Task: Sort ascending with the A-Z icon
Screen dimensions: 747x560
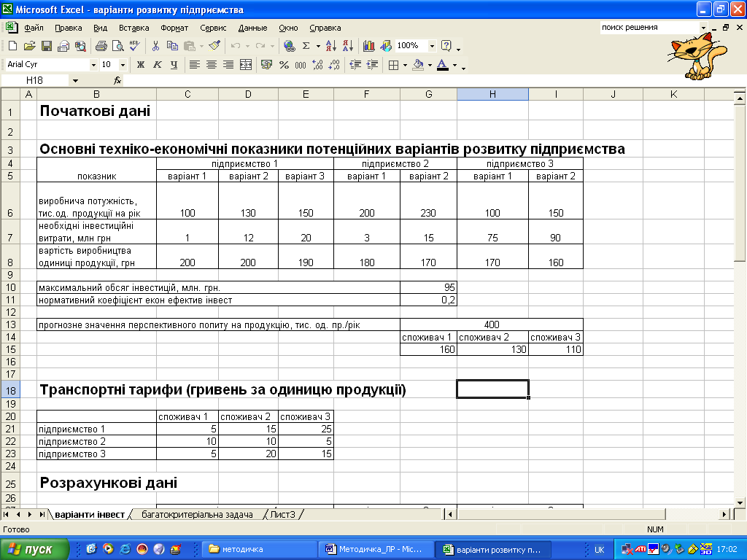Action: [x=331, y=46]
